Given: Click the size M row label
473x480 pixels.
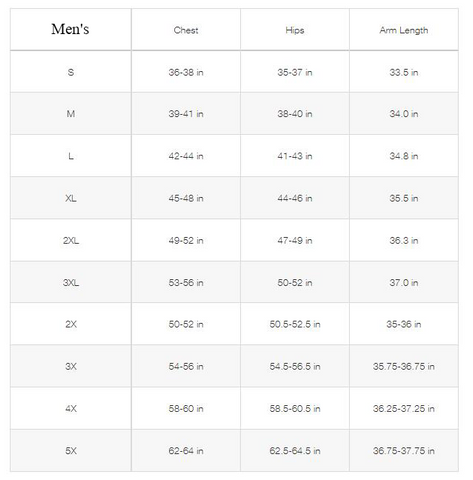Looking at the screenshot, I should tap(71, 114).
